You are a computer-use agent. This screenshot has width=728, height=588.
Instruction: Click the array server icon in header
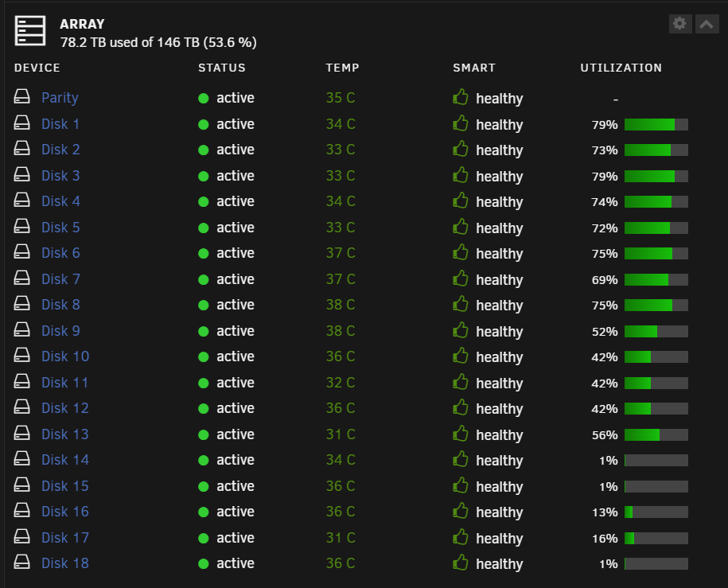point(30,31)
